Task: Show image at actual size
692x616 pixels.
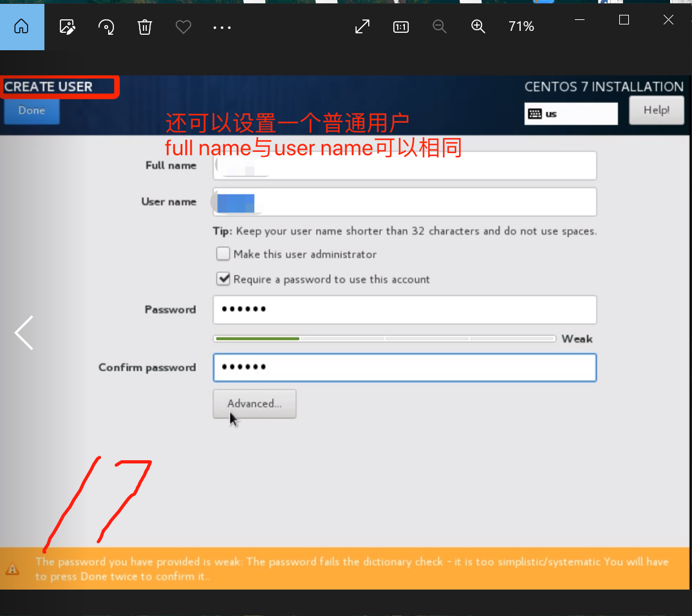Action: (x=401, y=27)
